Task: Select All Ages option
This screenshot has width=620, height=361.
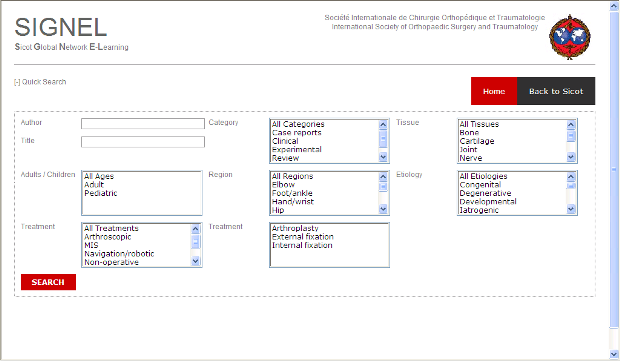Action: pos(99,176)
